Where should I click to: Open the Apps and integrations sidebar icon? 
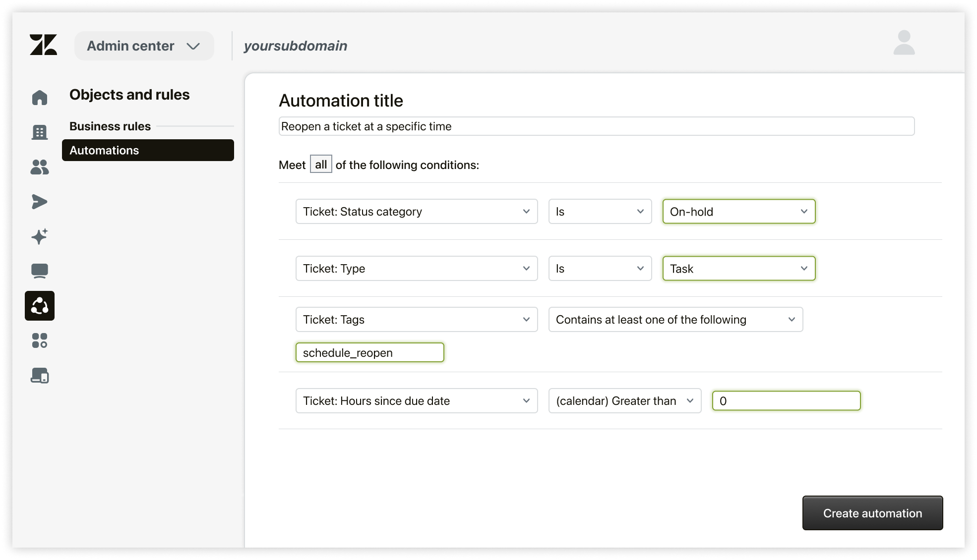pyautogui.click(x=40, y=340)
